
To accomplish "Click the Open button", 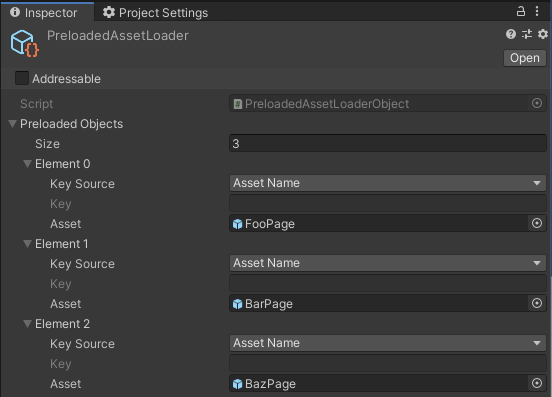I will 525,58.
